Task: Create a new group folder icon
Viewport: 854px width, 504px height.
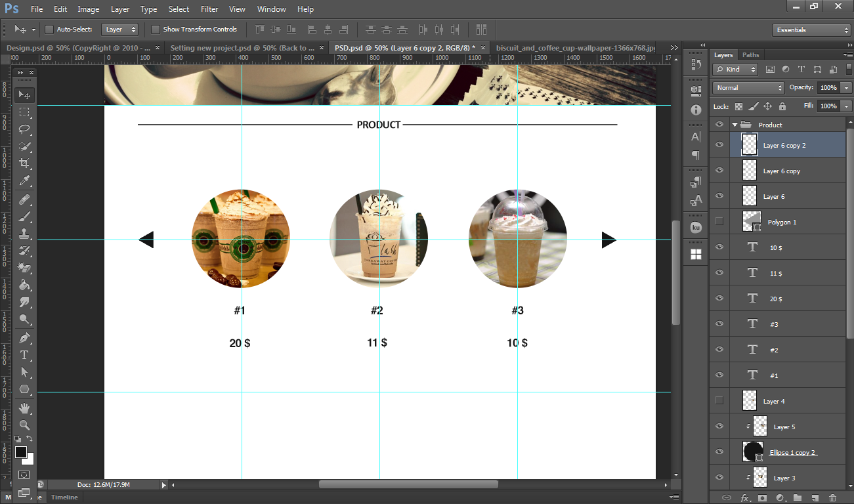Action: [797, 498]
